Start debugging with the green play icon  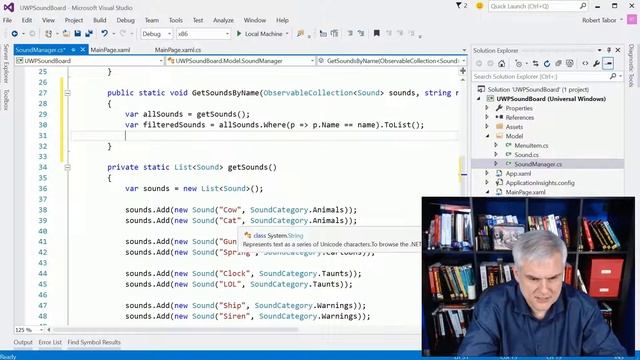click(239, 33)
